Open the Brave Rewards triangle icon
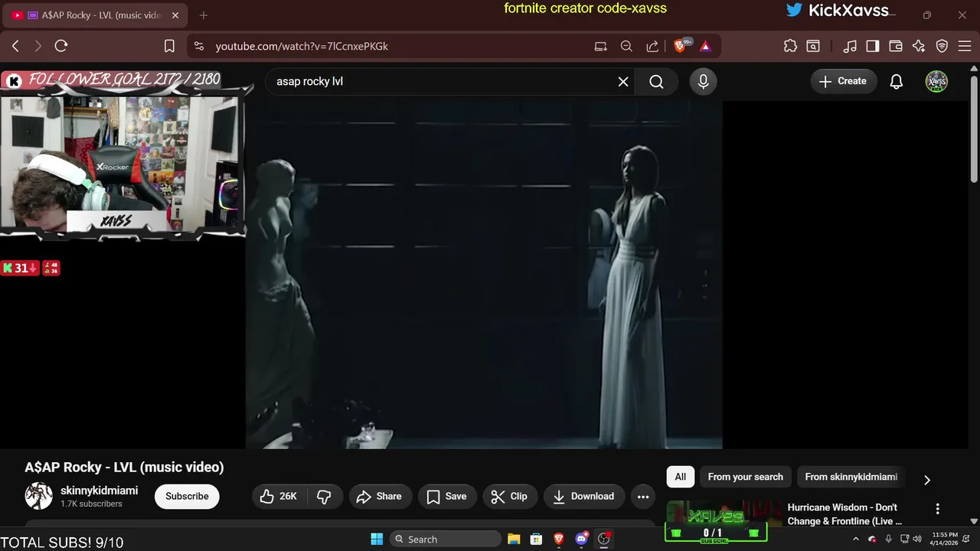980x551 pixels. click(705, 46)
